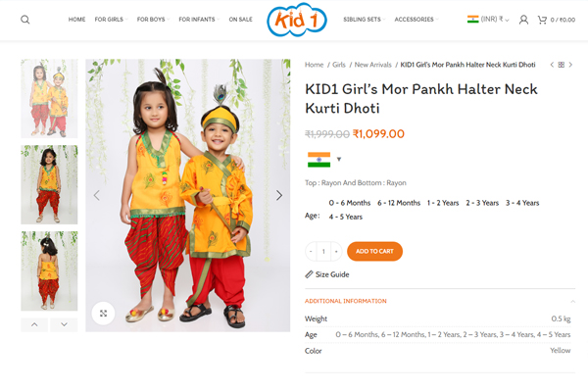Open the Size Guide link
Image resolution: width=588 pixels, height=392 pixels.
[327, 274]
